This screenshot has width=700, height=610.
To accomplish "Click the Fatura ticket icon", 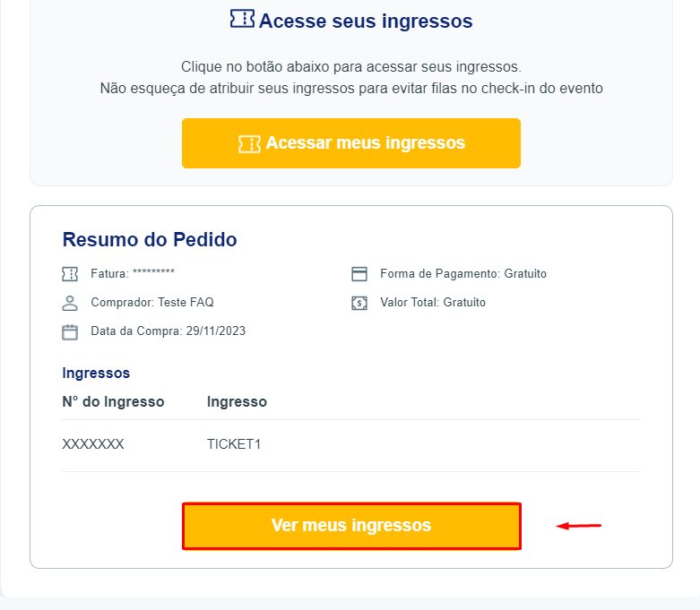I will click(70, 274).
